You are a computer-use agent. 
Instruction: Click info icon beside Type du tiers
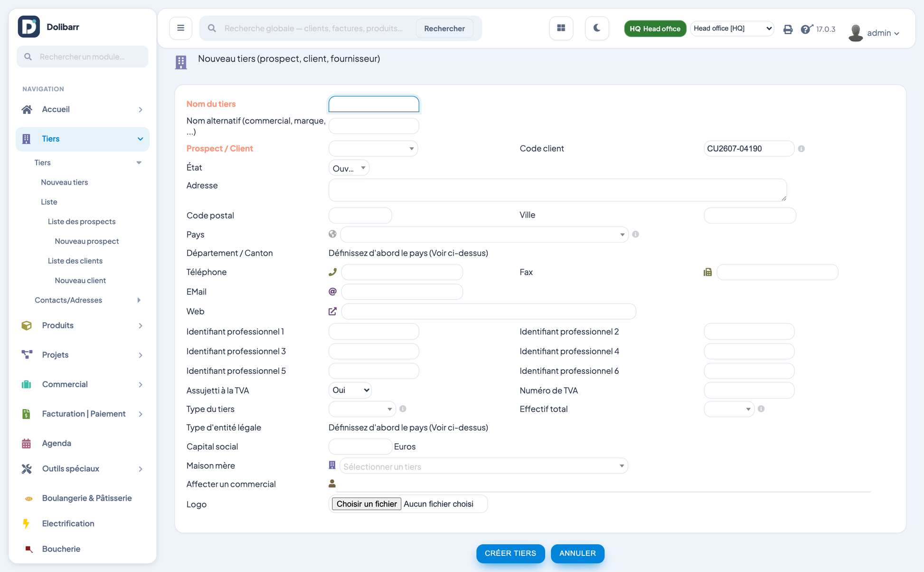coord(403,409)
